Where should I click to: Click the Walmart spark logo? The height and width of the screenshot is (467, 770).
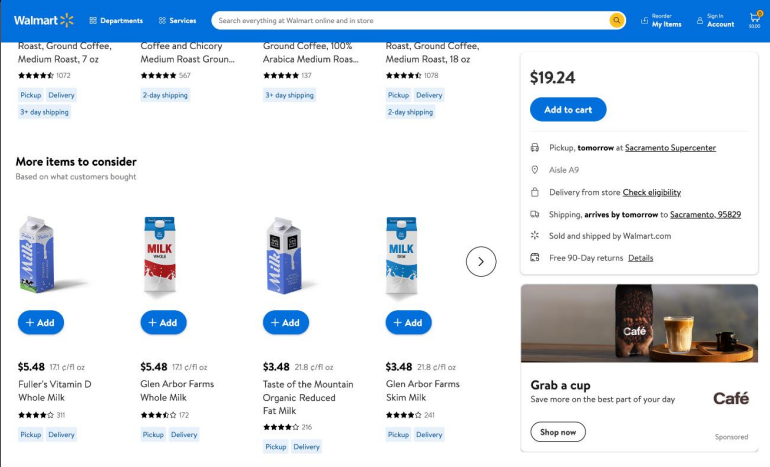(67, 20)
